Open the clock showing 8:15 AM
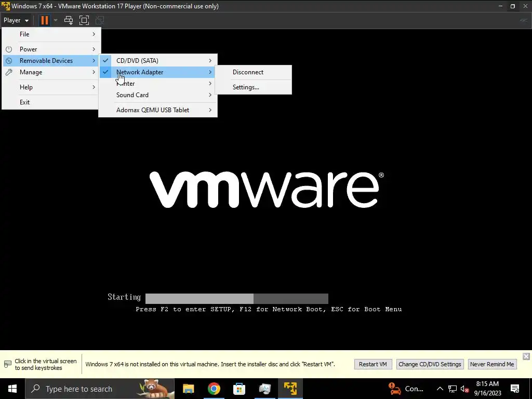 point(487,389)
